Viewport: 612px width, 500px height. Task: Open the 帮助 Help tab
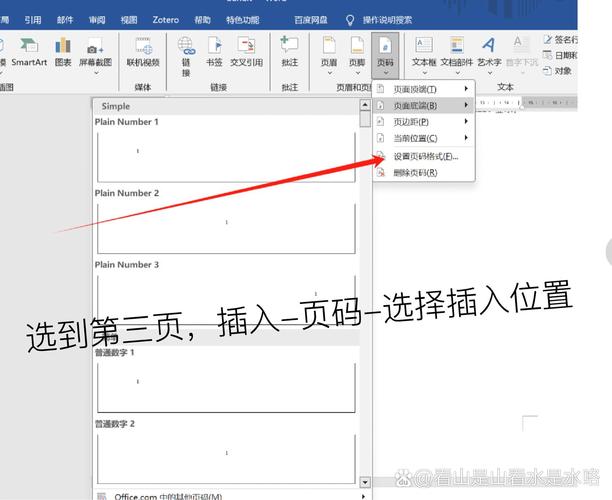coord(203,20)
